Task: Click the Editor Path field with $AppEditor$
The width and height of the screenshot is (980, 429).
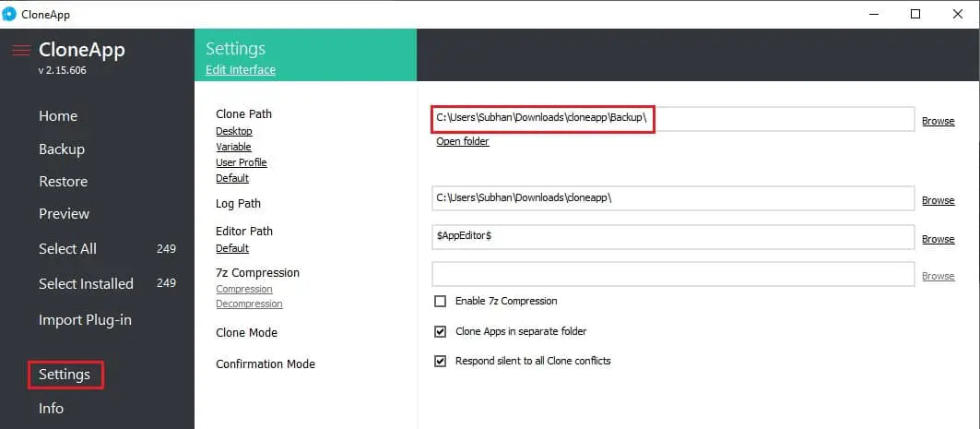Action: (x=673, y=237)
